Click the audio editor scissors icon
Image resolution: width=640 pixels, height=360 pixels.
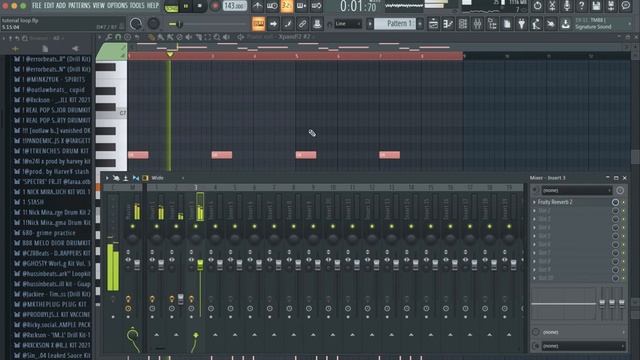click(552, 6)
